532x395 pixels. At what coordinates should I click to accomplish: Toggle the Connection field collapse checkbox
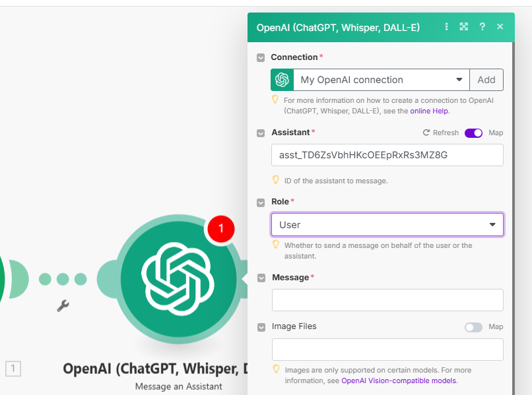point(261,57)
